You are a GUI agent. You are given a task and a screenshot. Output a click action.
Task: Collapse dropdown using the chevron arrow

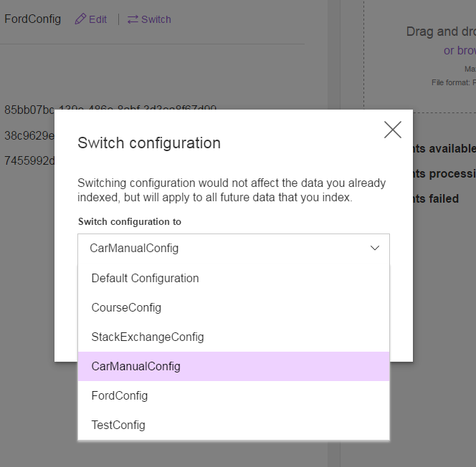point(375,248)
